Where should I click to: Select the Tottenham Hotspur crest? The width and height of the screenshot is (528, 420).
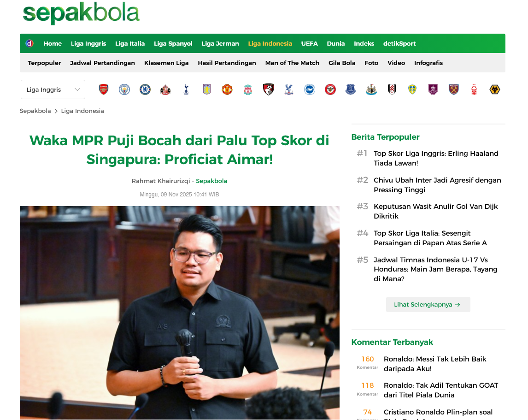point(186,89)
